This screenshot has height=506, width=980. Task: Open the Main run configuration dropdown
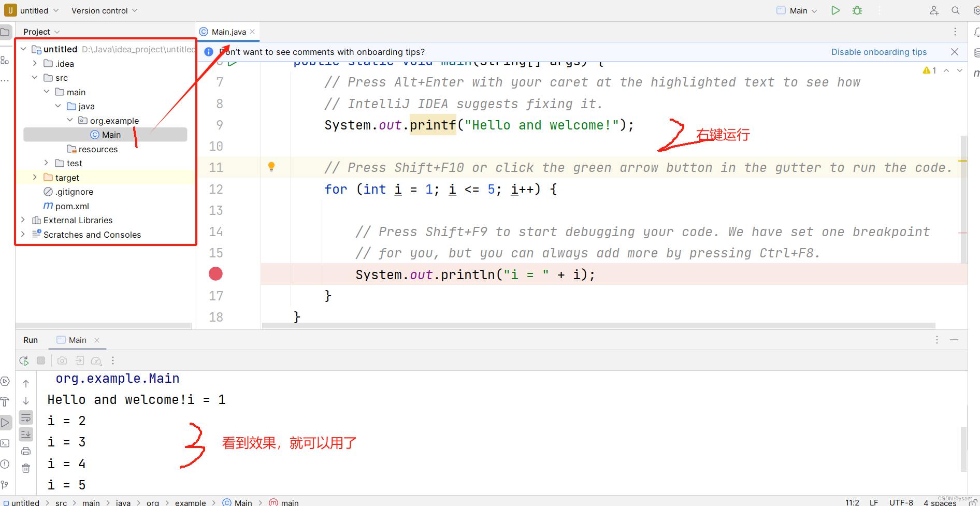(x=797, y=10)
